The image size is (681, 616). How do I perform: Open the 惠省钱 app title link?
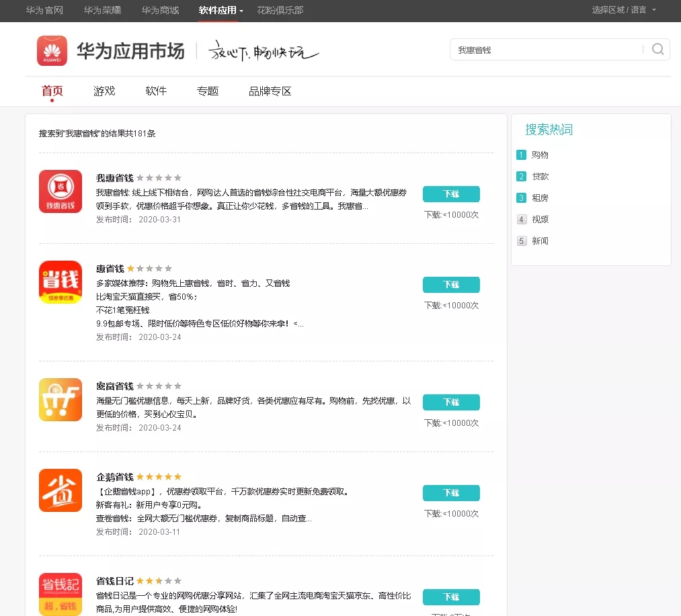coord(110,269)
